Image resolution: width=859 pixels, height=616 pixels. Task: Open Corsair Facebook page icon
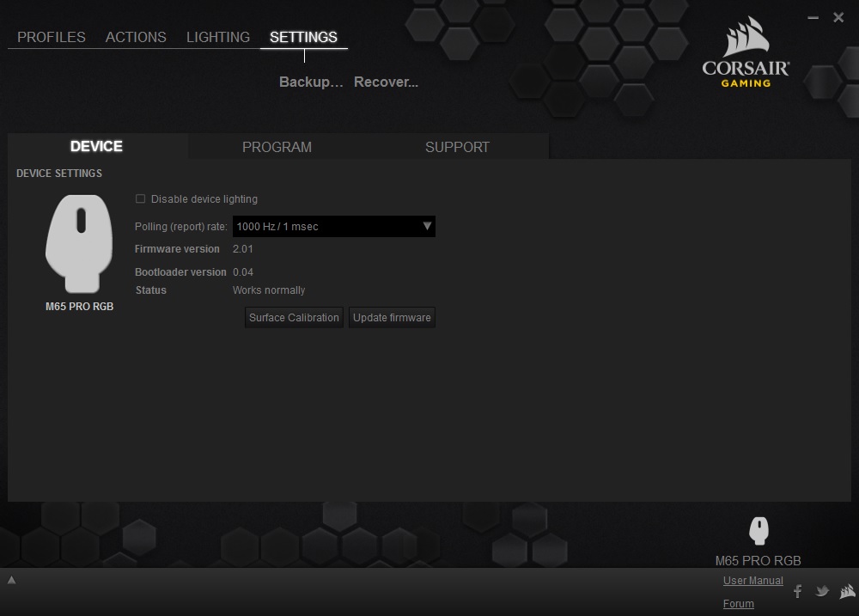coord(798,591)
